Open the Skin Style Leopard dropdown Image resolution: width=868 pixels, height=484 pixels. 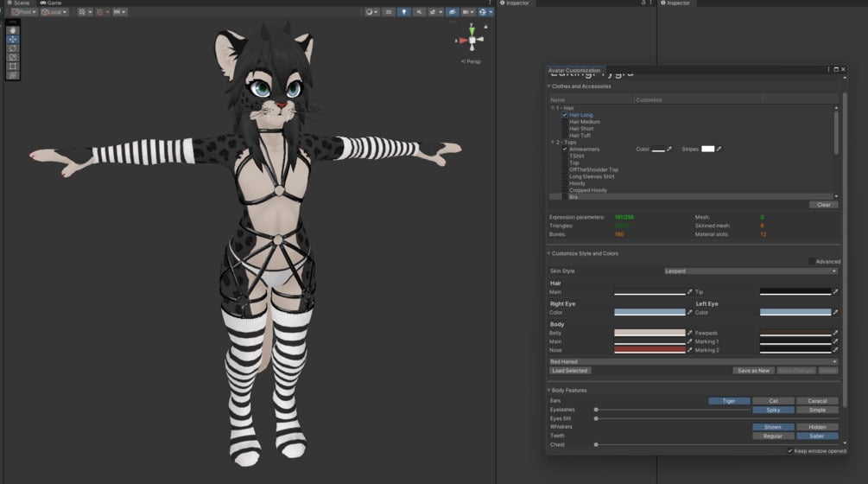(751, 271)
